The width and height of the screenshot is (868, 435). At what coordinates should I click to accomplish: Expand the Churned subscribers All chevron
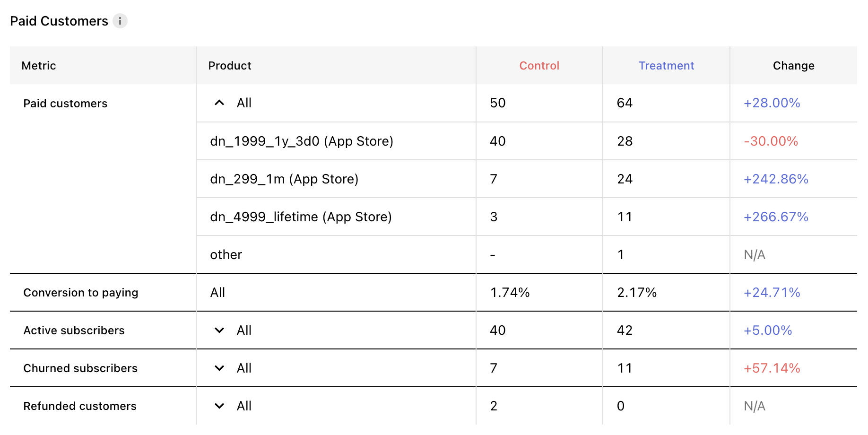pyautogui.click(x=219, y=368)
